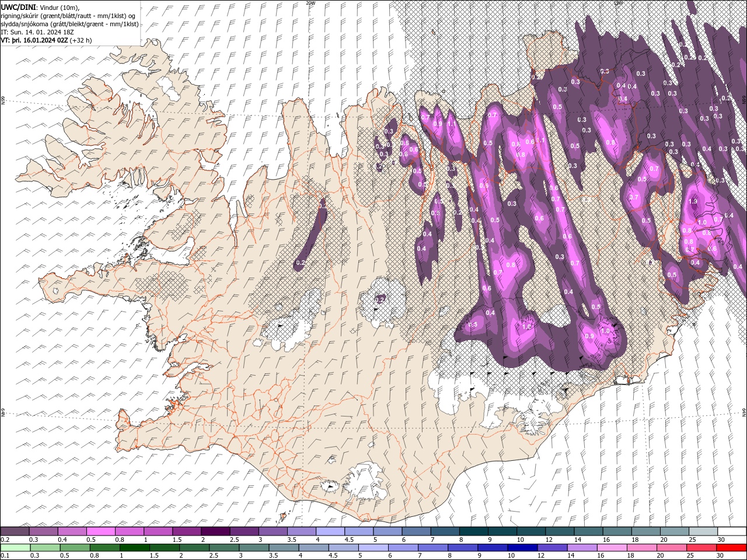This screenshot has height=560, width=747.
Task: Pick the lower legend swatch starting at 14
Action: 581,548
